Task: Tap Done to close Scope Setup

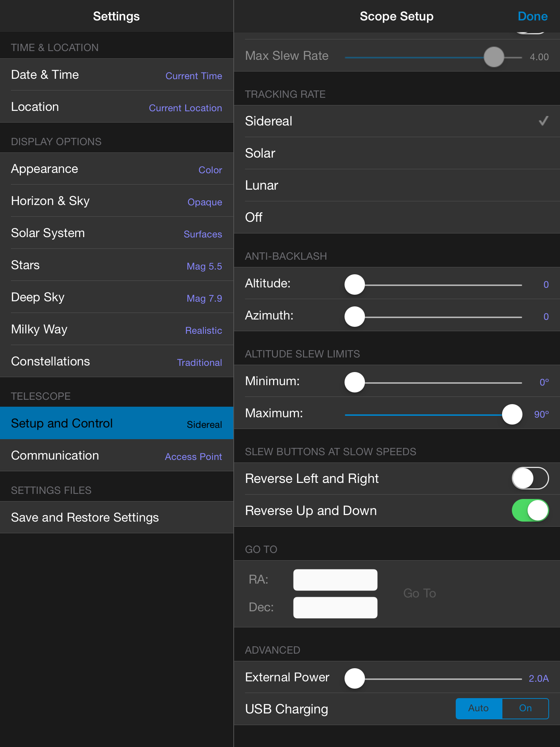Action: pyautogui.click(x=532, y=16)
